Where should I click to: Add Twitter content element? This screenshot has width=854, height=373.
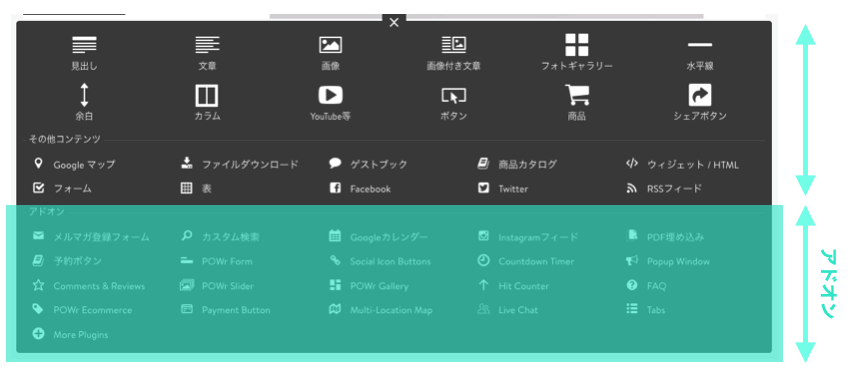click(x=503, y=189)
